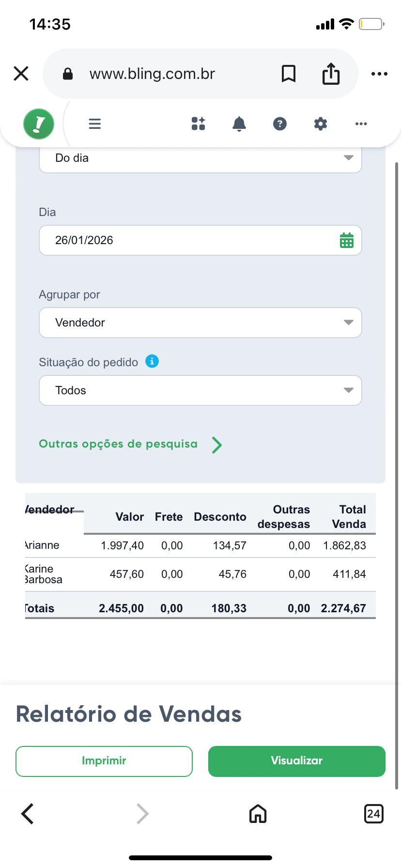
Task: Open the calendar date picker icon
Action: point(347,240)
